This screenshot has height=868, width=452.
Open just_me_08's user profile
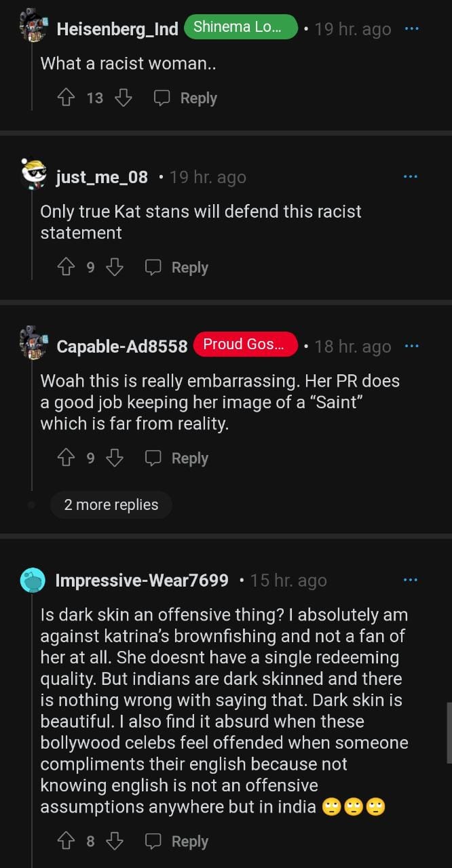101,178
